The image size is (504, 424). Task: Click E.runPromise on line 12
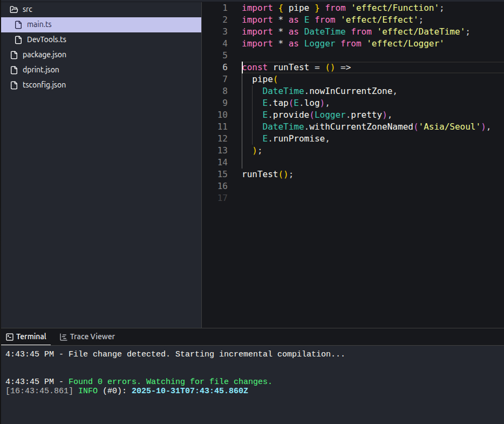pyautogui.click(x=294, y=139)
